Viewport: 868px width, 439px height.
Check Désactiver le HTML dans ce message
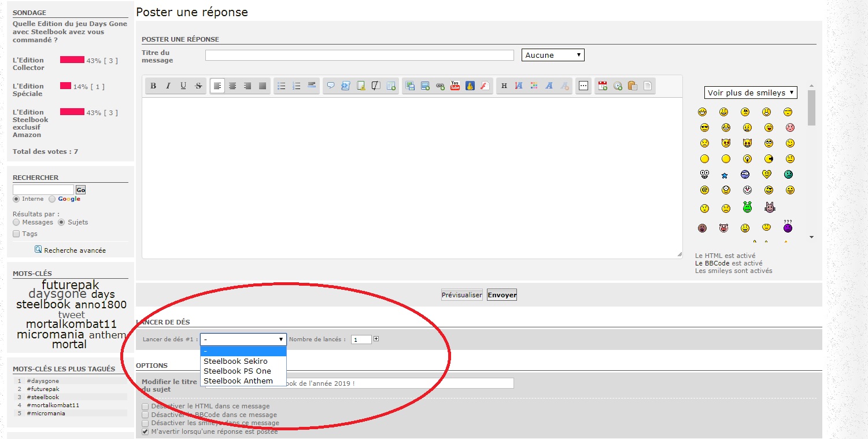pos(145,407)
